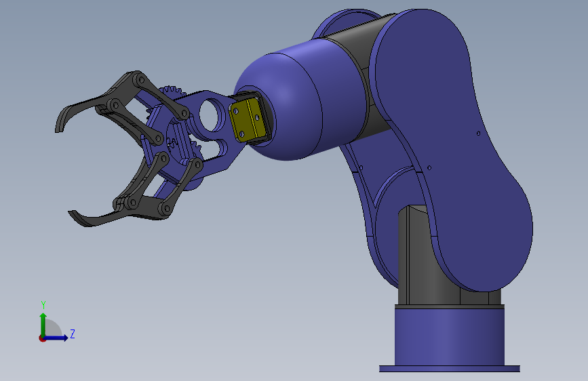This screenshot has height=381, width=588.
Task: Select the large round hole in gripper plate
Action: (210, 115)
